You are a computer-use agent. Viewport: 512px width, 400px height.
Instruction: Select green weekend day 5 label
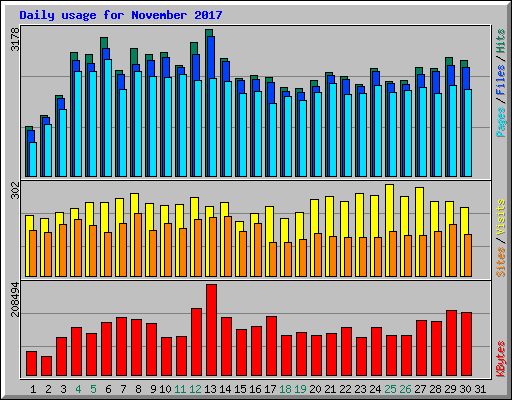click(93, 389)
